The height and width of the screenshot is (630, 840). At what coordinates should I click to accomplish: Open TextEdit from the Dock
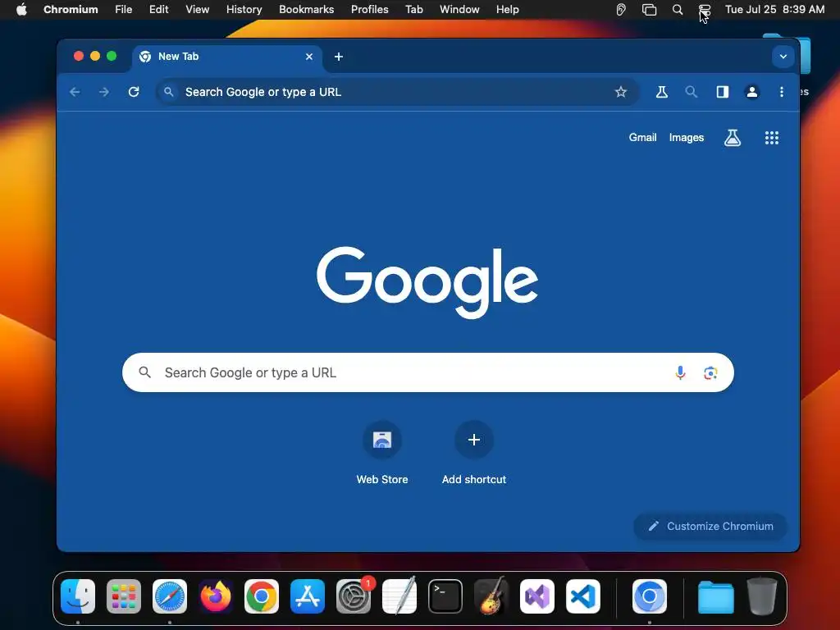click(399, 596)
